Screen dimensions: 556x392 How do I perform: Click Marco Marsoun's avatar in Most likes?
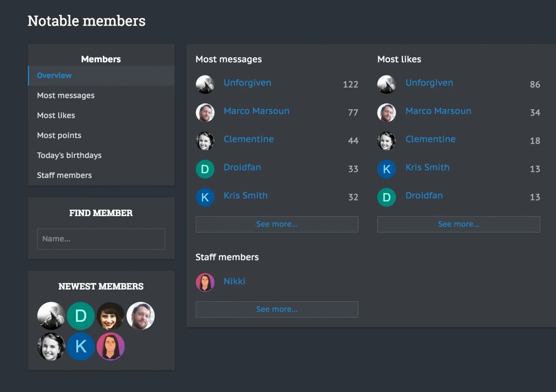coord(387,113)
